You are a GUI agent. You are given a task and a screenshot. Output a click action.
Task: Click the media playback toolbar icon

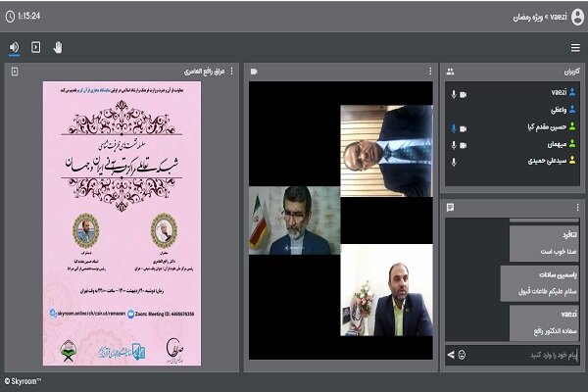(x=36, y=47)
